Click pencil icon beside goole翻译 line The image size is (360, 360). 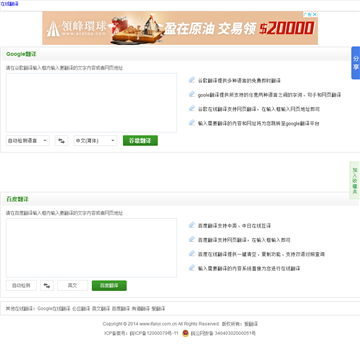coord(192,94)
